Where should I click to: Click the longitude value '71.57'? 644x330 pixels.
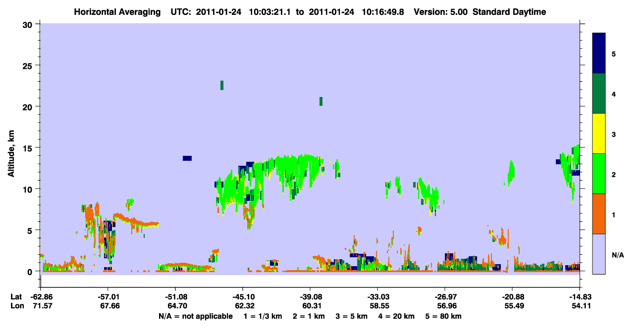[42, 306]
